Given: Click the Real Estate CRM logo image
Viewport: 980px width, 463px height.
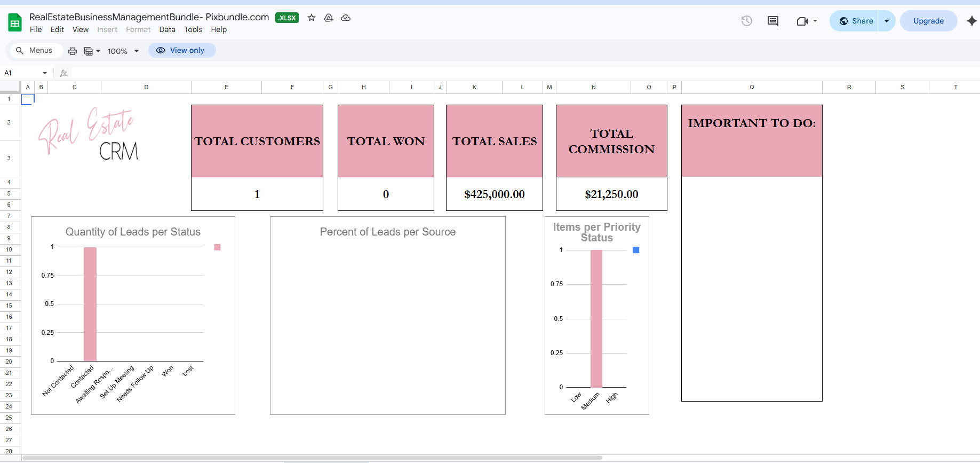Looking at the screenshot, I should click(89, 134).
